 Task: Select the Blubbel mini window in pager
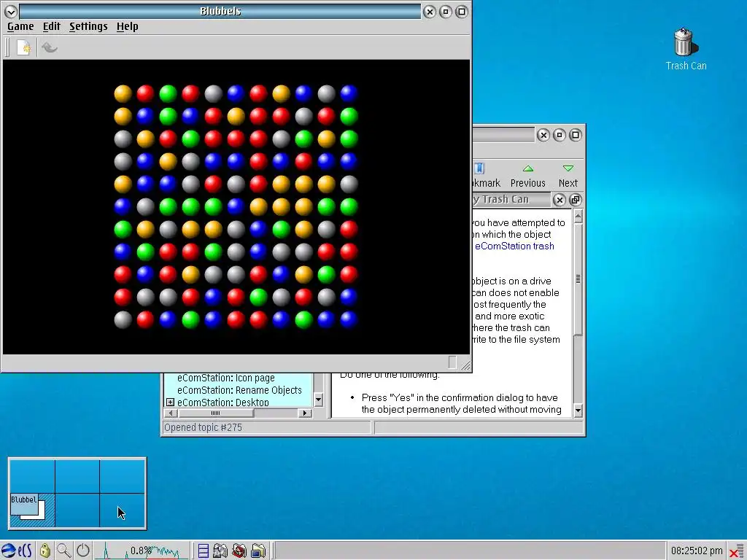point(24,505)
